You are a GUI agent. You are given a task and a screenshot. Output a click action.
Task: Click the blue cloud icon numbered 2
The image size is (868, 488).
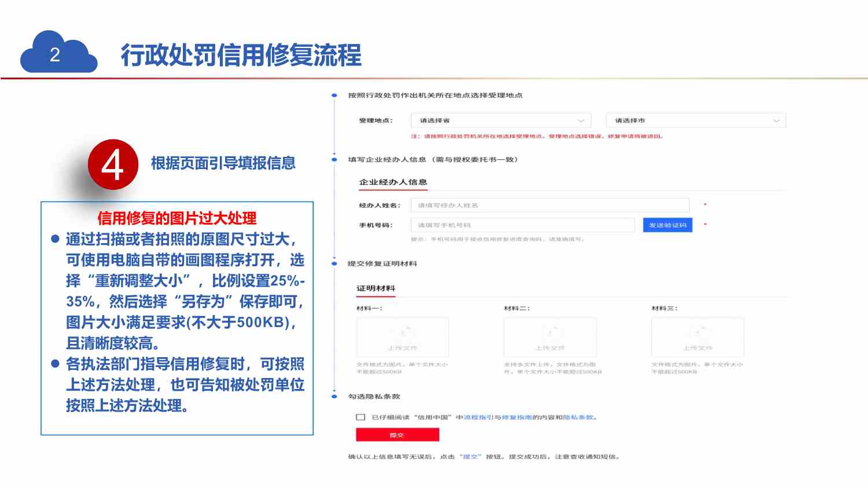tap(58, 52)
